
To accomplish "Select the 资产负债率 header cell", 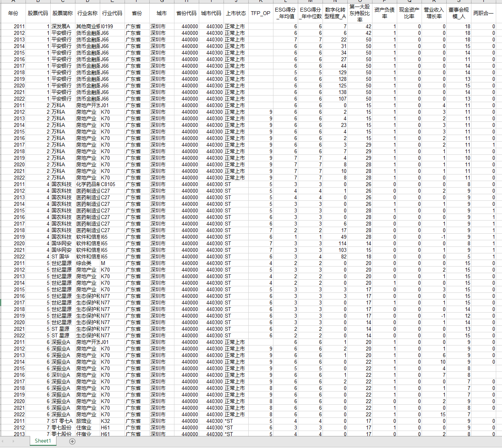I will 384,13.
